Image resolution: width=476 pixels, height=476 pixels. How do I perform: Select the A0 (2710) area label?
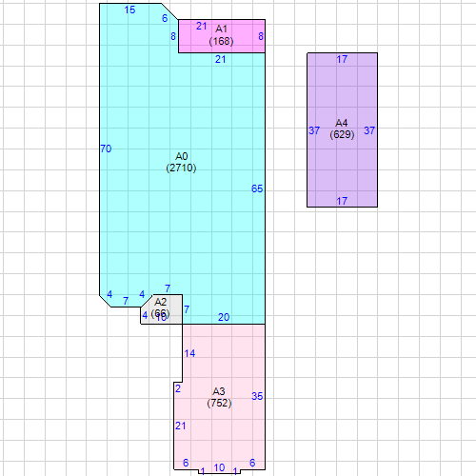181,162
